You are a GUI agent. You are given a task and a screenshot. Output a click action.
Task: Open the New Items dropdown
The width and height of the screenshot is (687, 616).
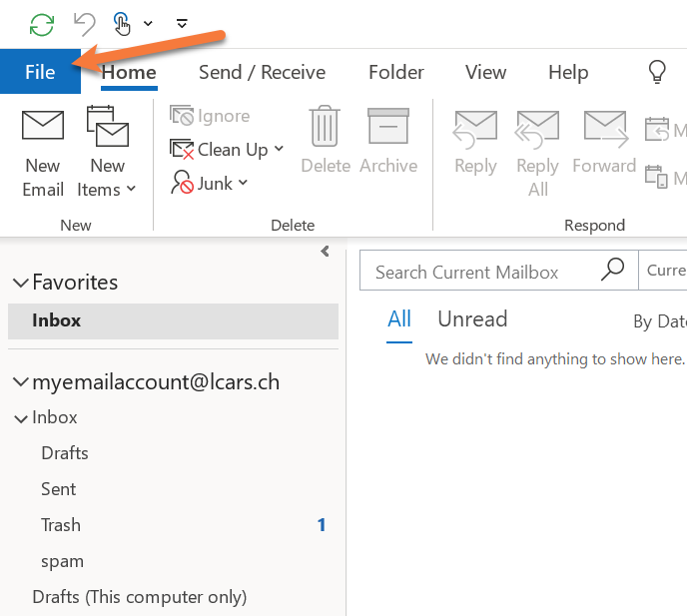(x=107, y=189)
